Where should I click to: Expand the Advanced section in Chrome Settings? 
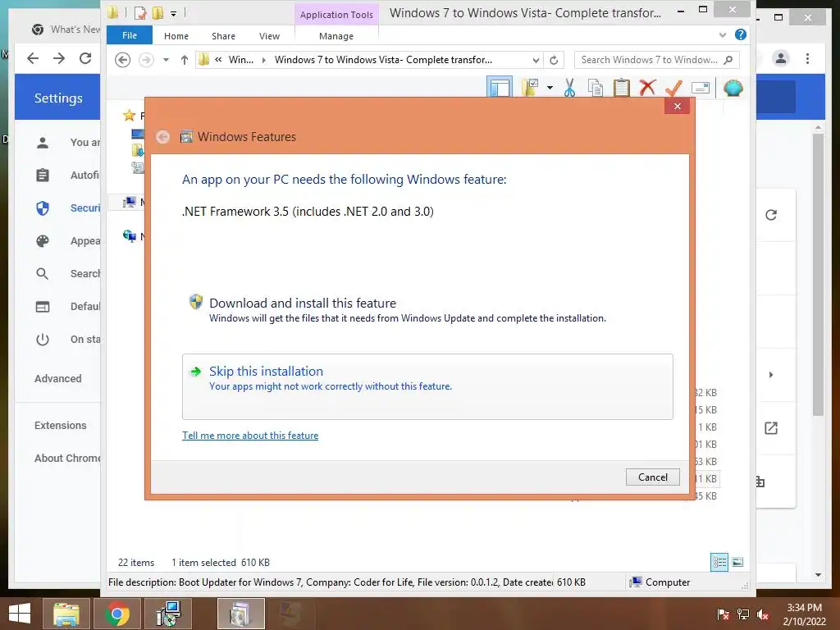click(x=58, y=379)
